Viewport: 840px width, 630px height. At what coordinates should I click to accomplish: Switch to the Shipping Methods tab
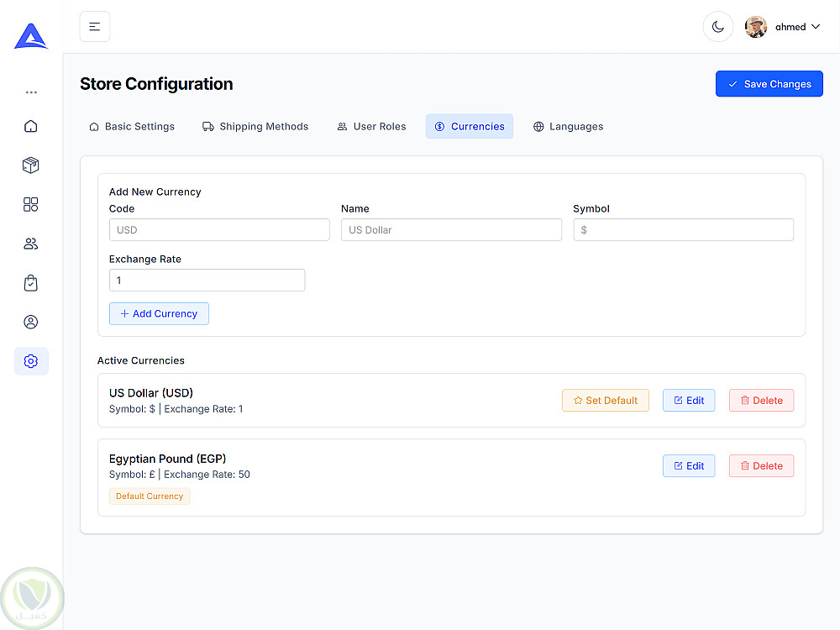(x=255, y=127)
